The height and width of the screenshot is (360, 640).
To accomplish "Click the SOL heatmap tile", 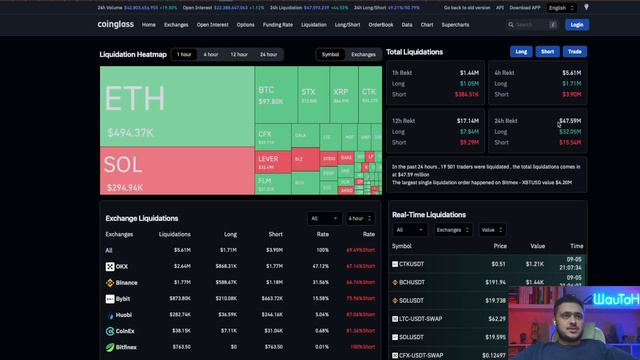I will 177,171.
